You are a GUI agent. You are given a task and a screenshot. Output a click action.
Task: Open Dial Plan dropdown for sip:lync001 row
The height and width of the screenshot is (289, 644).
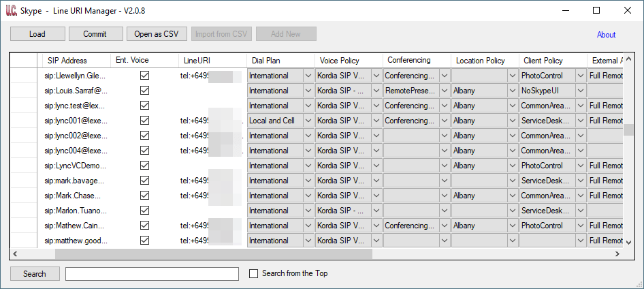point(308,121)
